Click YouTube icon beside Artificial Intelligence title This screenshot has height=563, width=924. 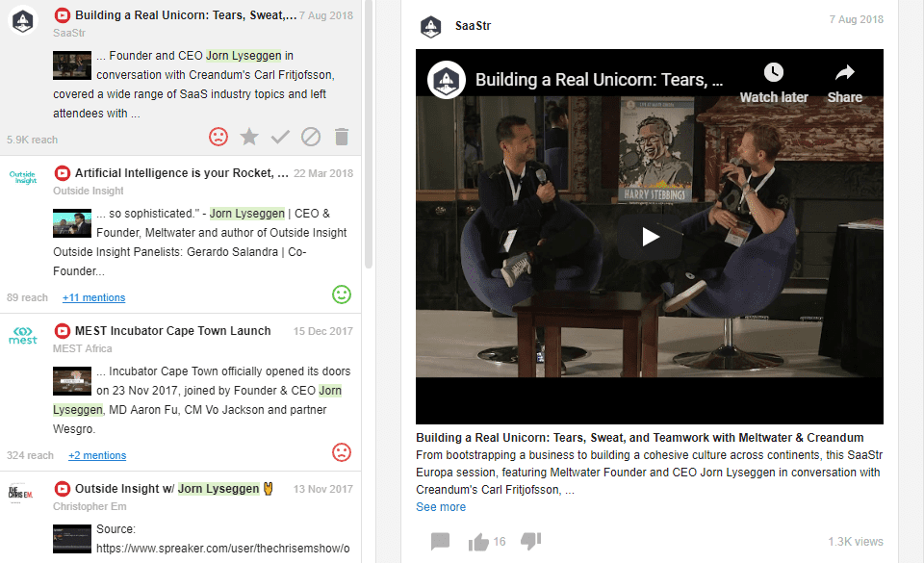pos(62,173)
